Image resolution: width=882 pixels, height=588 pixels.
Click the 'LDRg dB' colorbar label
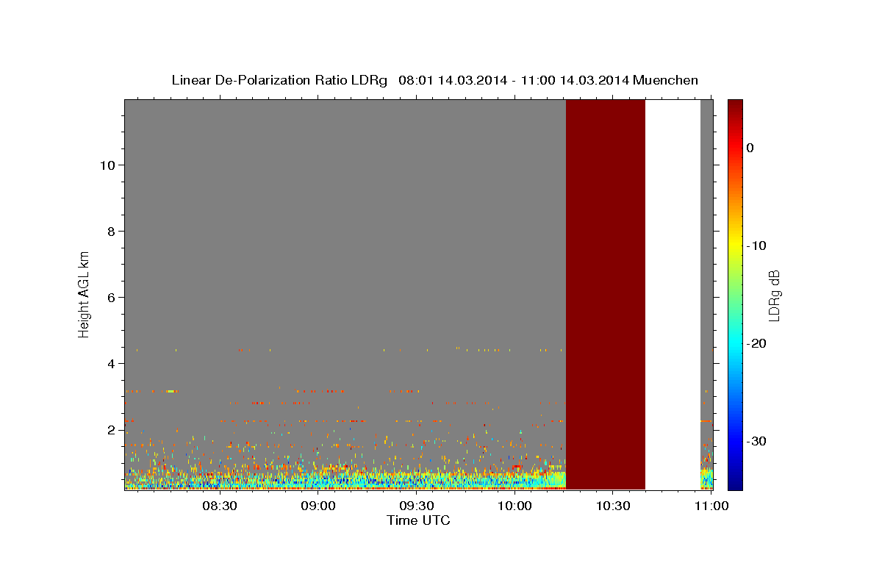[x=774, y=295]
